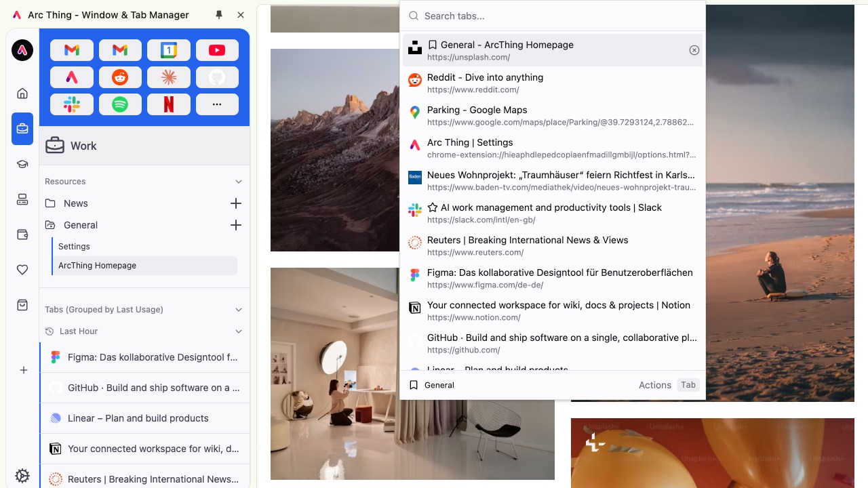Switch to the shopping bag space icon
The height and width of the screenshot is (488, 868).
pos(22,305)
